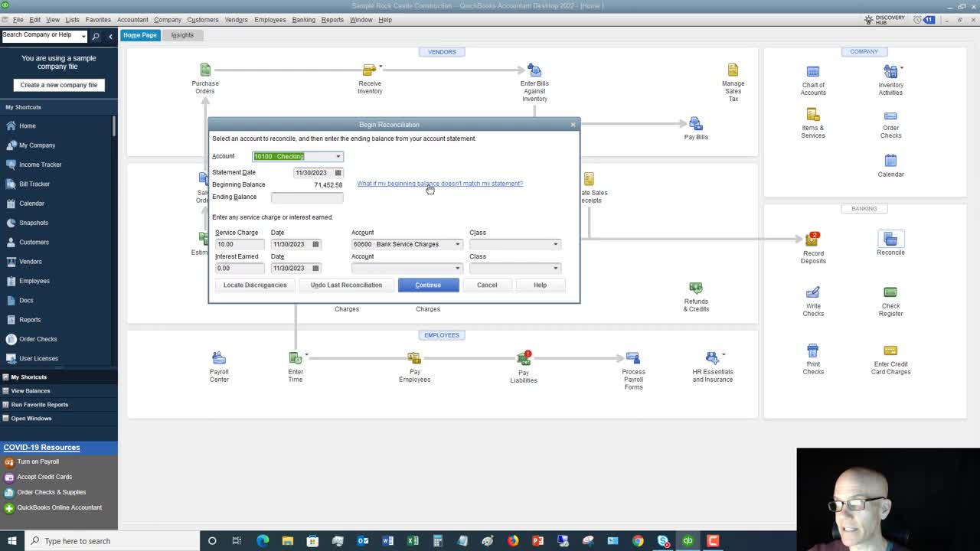Open the Reconcile icon in Banking panel
Screen dimensions: 980x551
pyautogui.click(x=890, y=240)
